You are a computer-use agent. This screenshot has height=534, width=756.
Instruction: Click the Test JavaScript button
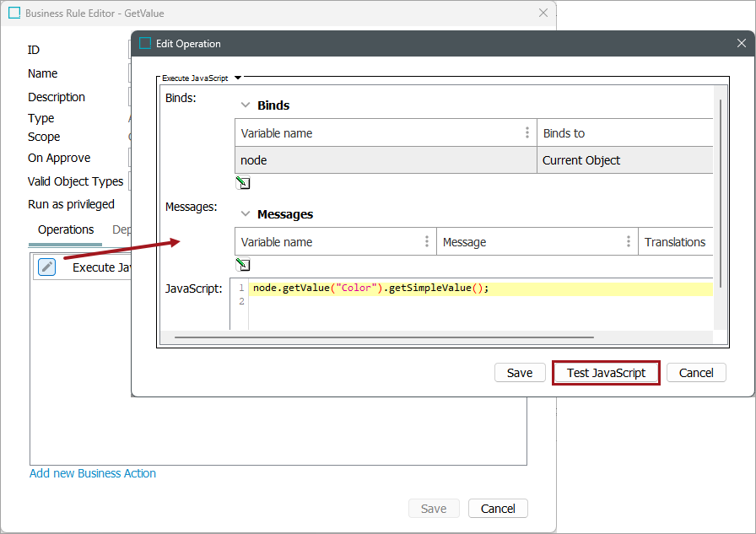click(x=606, y=373)
